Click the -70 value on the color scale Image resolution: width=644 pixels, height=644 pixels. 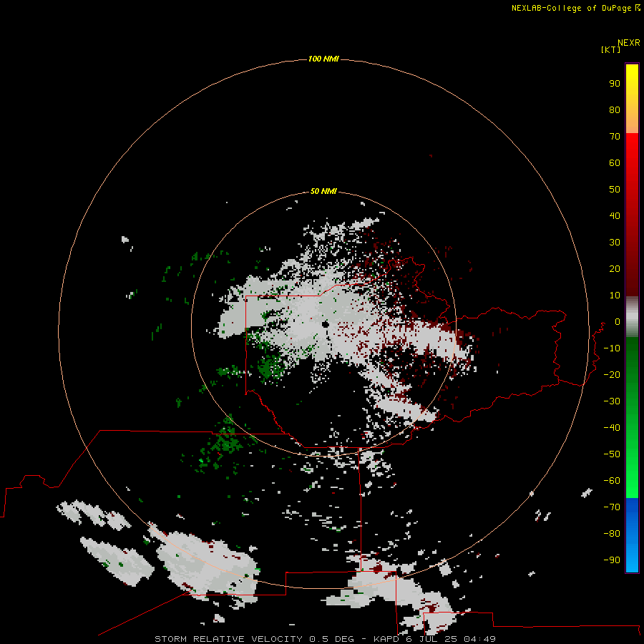point(612,507)
